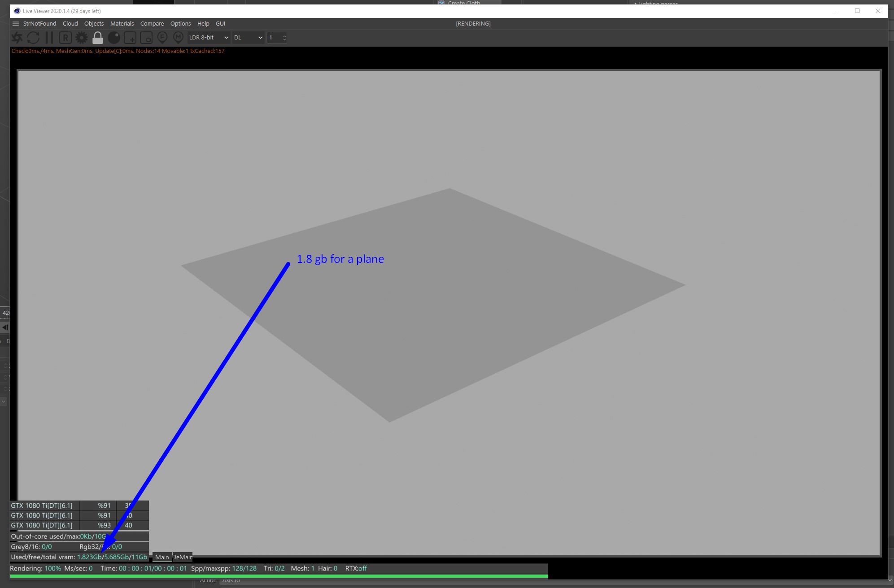
Task: Open the DL kernel dropdown
Action: (x=248, y=38)
